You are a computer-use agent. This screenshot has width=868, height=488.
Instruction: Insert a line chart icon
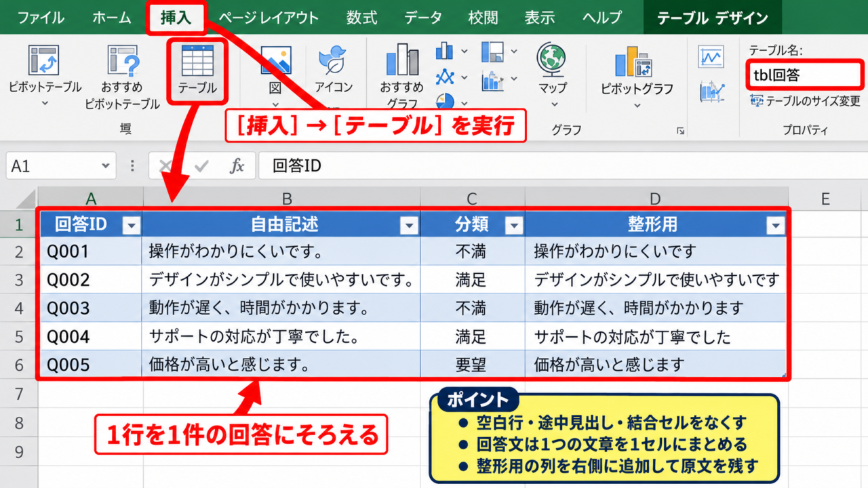click(x=445, y=77)
